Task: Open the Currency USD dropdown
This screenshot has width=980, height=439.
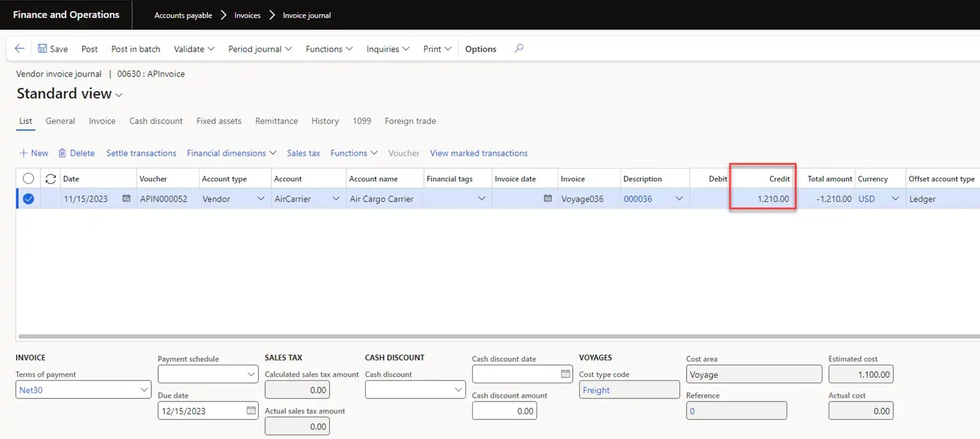Action: point(895,199)
